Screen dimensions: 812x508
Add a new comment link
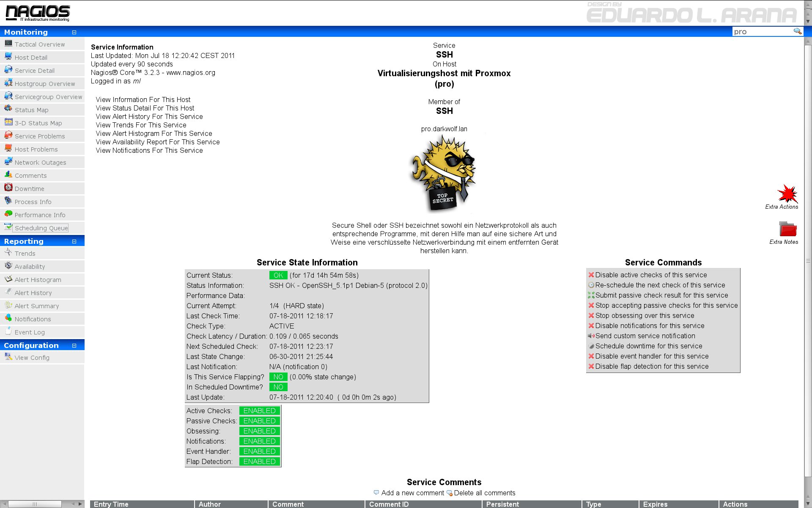pos(412,493)
